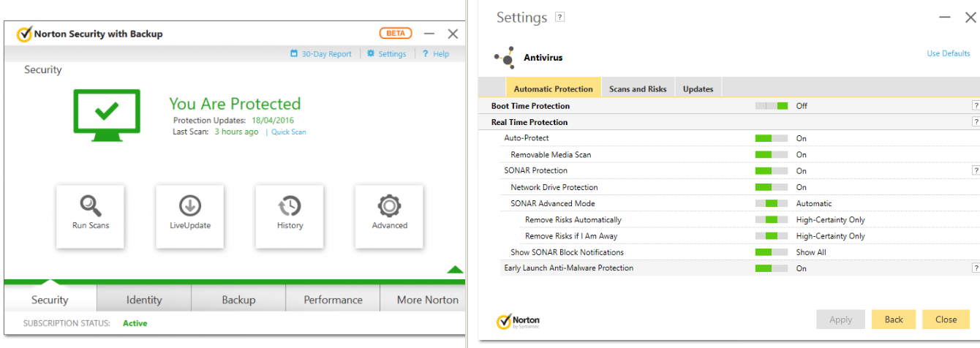This screenshot has width=980, height=348.
Task: Click the 'Show All' value text
Action: point(811,252)
